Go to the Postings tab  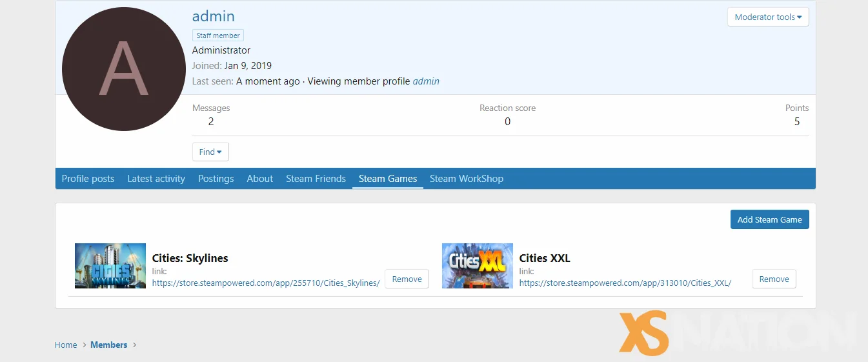click(x=216, y=179)
